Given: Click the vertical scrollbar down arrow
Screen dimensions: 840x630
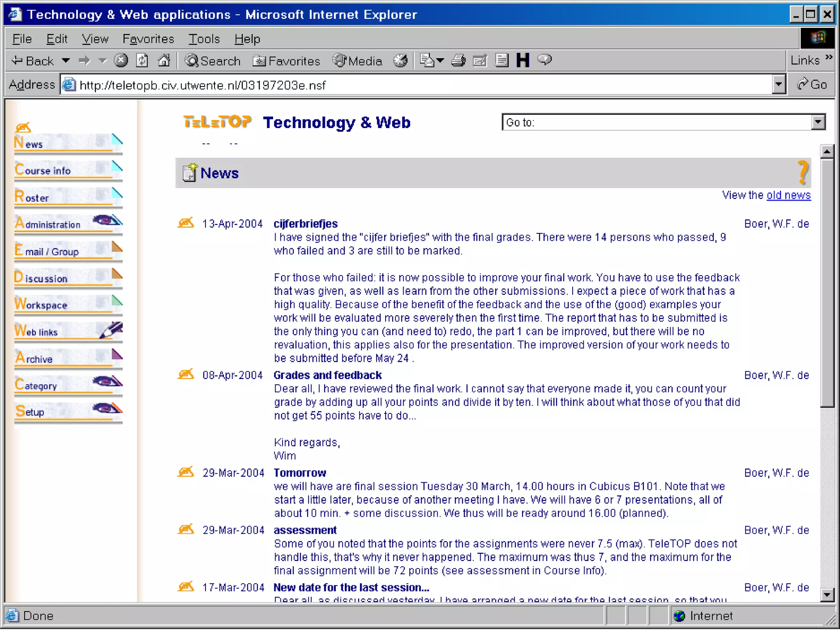Looking at the screenshot, I should coord(827,594).
